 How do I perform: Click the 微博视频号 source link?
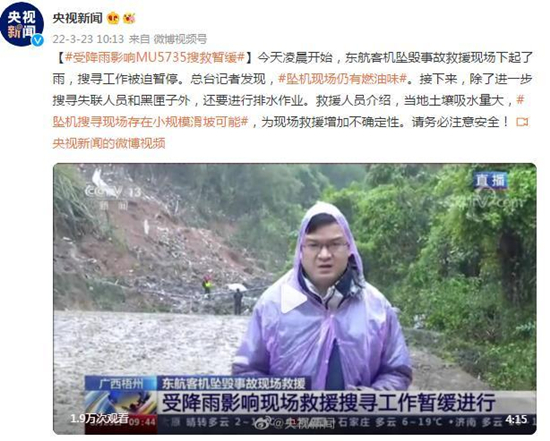click(x=180, y=39)
